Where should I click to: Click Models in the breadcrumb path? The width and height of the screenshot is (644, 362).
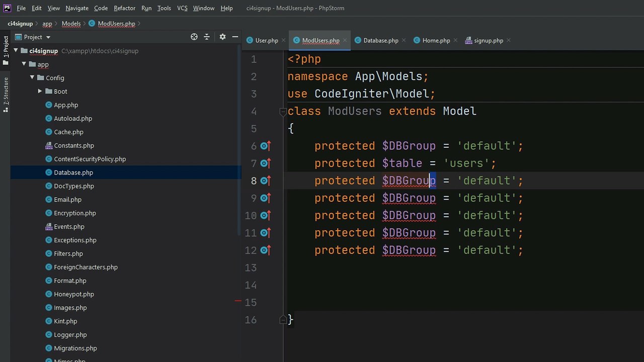(71, 24)
